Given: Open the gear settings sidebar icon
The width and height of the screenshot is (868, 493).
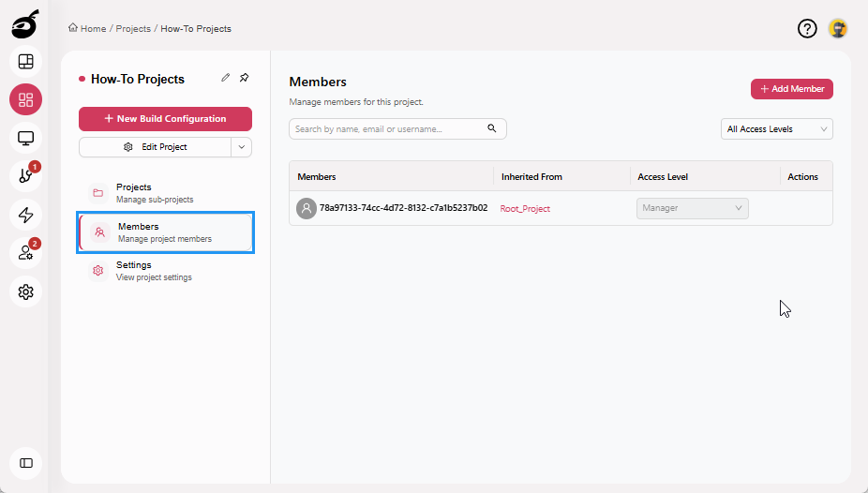Looking at the screenshot, I should [x=26, y=291].
